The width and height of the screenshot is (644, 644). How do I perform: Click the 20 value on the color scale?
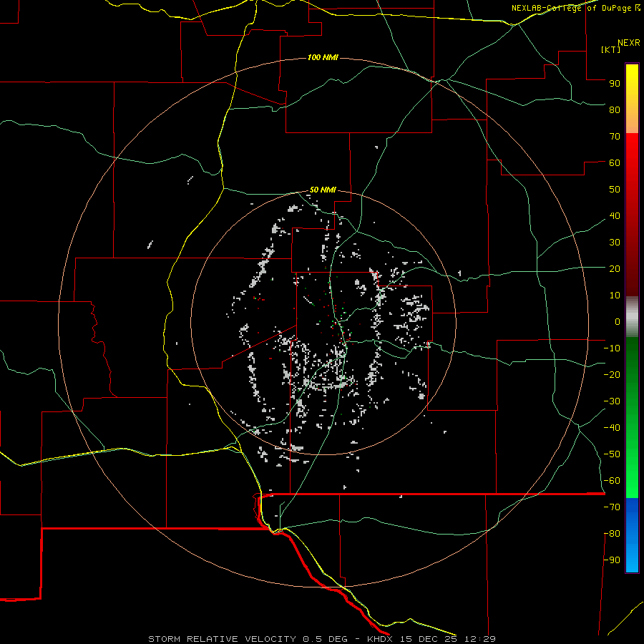pyautogui.click(x=615, y=268)
